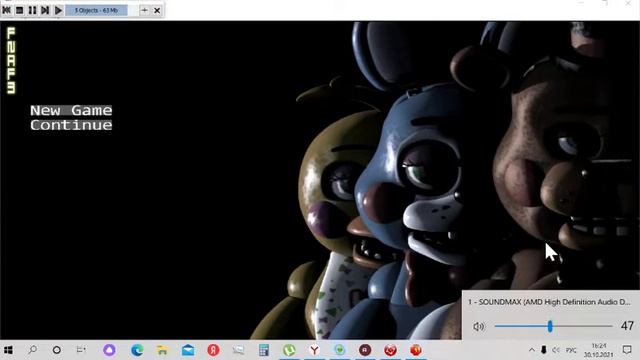Open Cortana circle icon
This screenshot has width=640, height=360.
(x=57, y=350)
